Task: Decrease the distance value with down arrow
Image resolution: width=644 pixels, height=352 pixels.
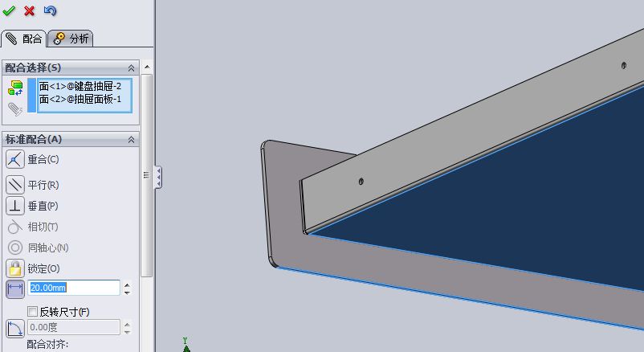Action: point(128,293)
